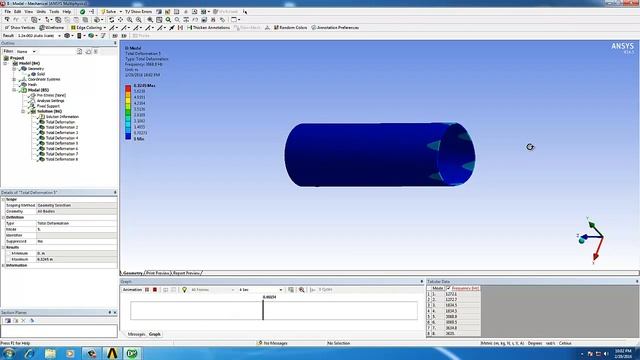This screenshot has width=640, height=360.
Task: Switch to the Geometry tab
Action: 133,273
